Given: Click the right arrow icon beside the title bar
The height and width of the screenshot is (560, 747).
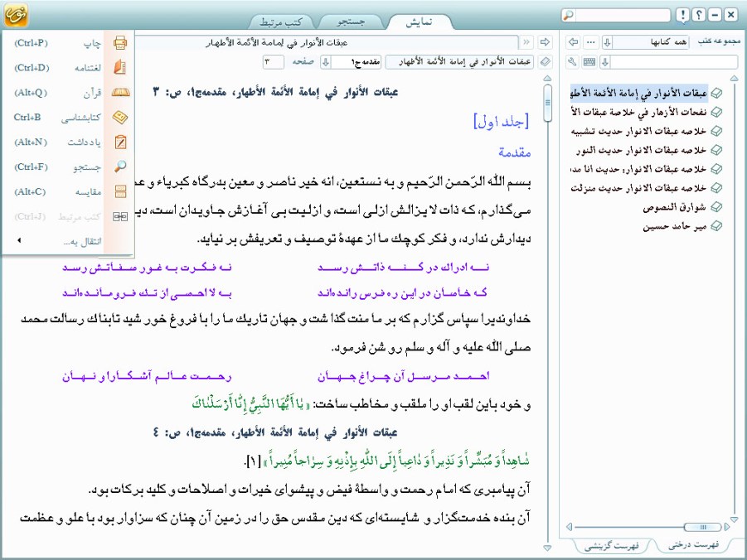Looking at the screenshot, I should coord(545,42).
